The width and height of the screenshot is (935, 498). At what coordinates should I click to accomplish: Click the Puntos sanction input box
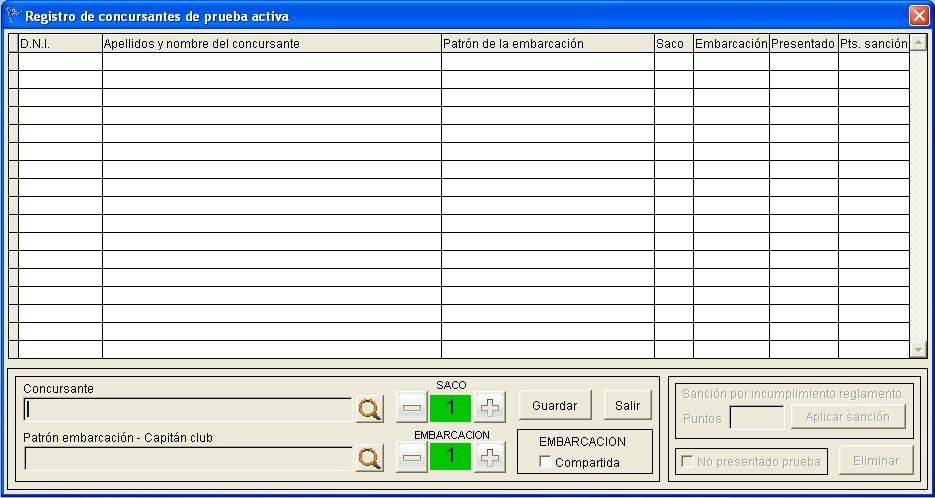pos(756,418)
